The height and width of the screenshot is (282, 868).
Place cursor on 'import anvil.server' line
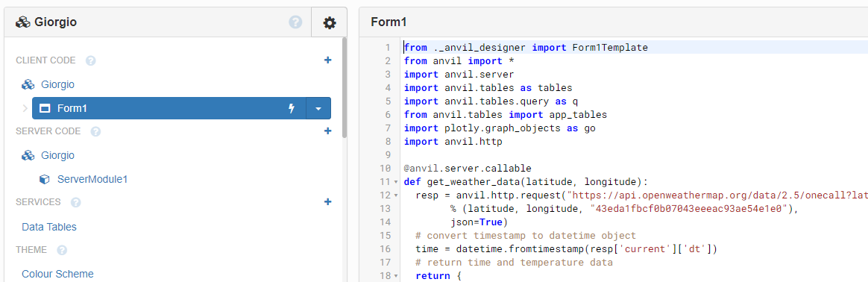point(459,75)
